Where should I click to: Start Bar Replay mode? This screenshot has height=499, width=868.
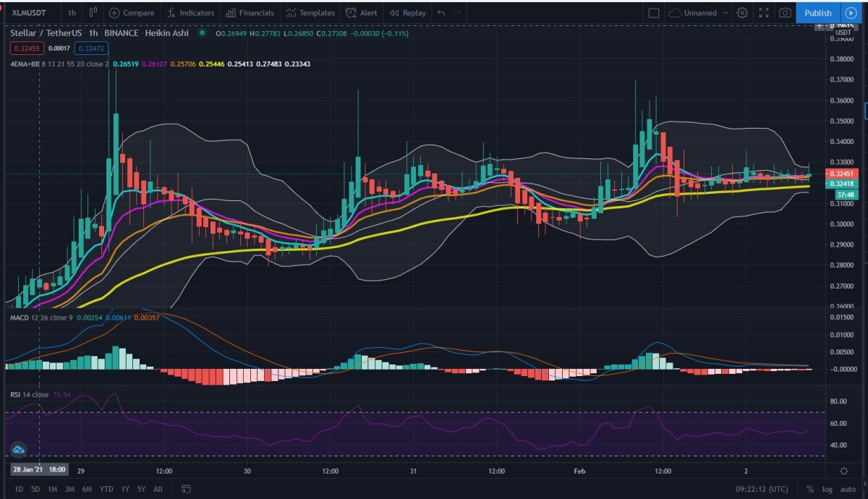point(408,13)
